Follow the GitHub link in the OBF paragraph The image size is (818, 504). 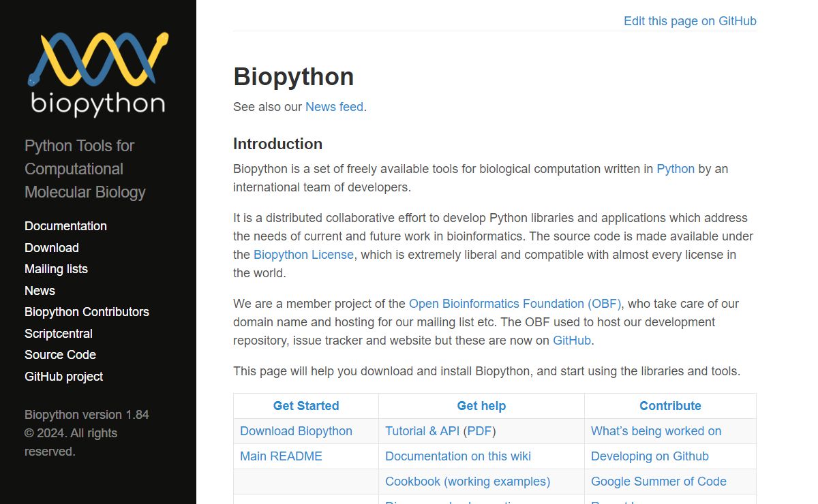[x=571, y=341]
